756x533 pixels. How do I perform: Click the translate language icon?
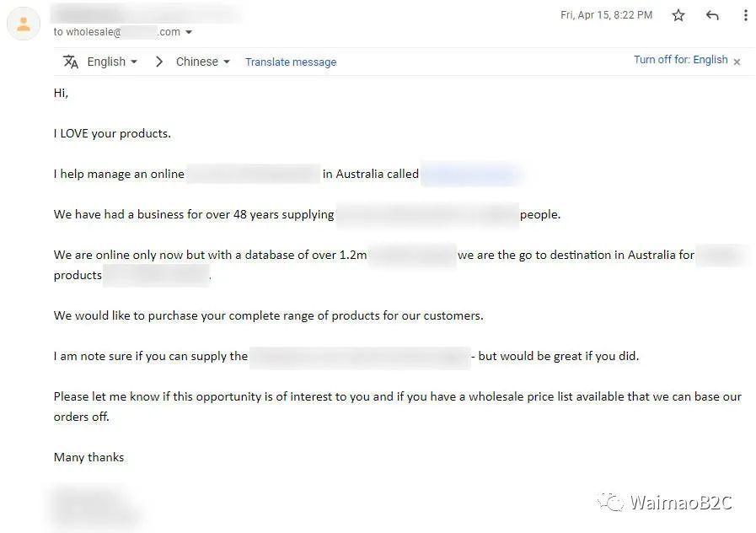click(x=71, y=62)
